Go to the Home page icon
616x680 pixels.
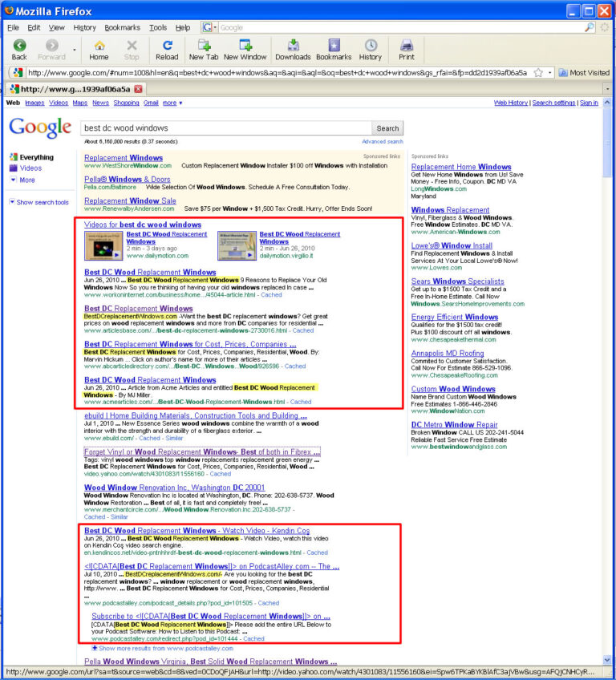pos(99,46)
